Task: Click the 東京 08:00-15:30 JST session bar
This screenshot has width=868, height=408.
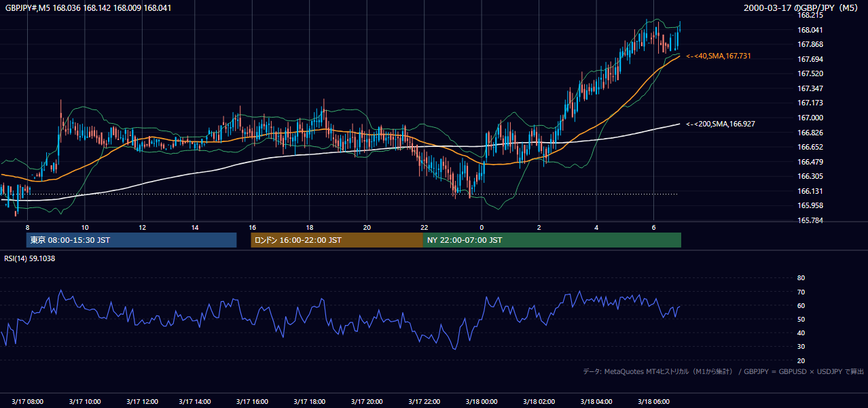Action: pyautogui.click(x=132, y=240)
